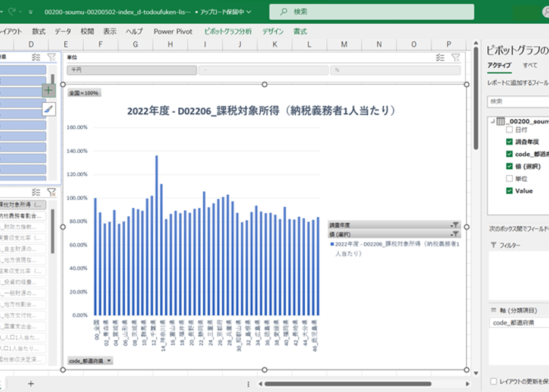Image resolution: width=549 pixels, height=392 pixels.
Task: Open the データ ribbon tab
Action: tap(63, 31)
